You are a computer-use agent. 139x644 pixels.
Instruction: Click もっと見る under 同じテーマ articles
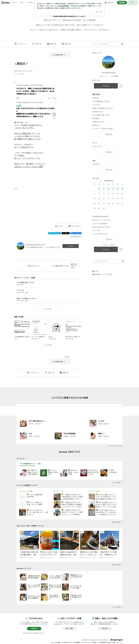coord(48,309)
